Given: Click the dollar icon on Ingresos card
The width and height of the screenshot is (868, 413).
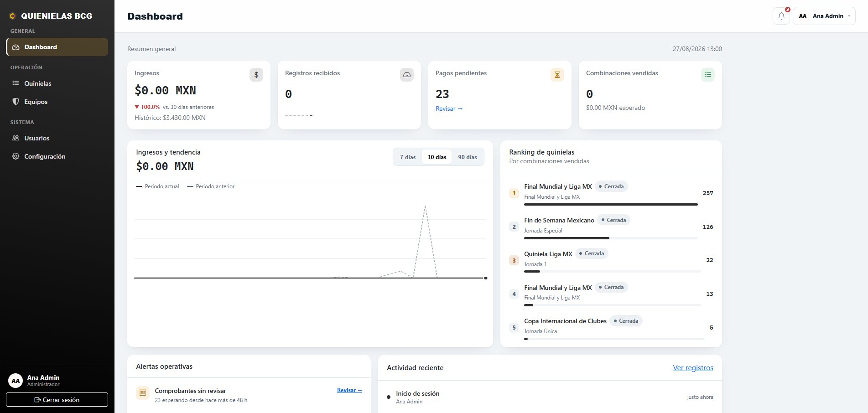Looking at the screenshot, I should point(256,75).
